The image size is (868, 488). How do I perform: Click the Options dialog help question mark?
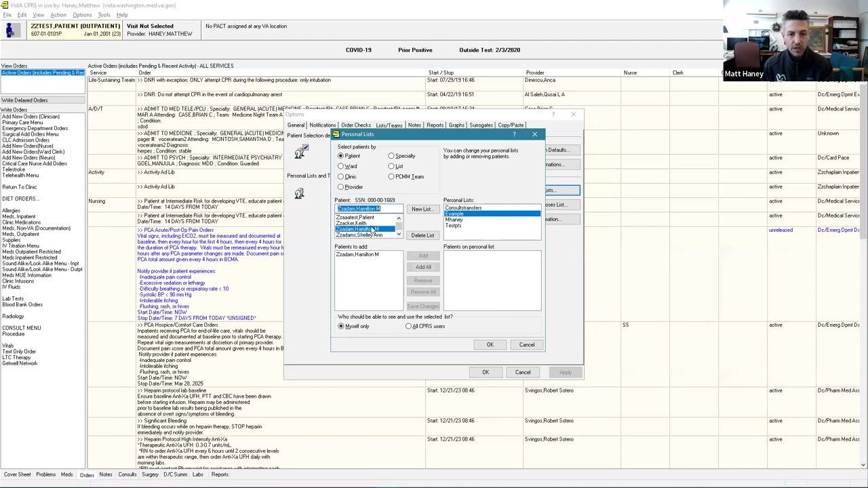[x=553, y=115]
